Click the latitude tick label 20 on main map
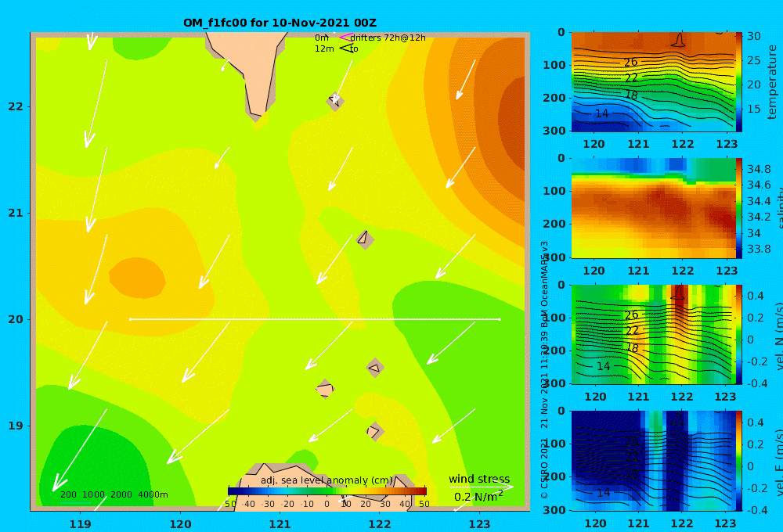 point(16,319)
